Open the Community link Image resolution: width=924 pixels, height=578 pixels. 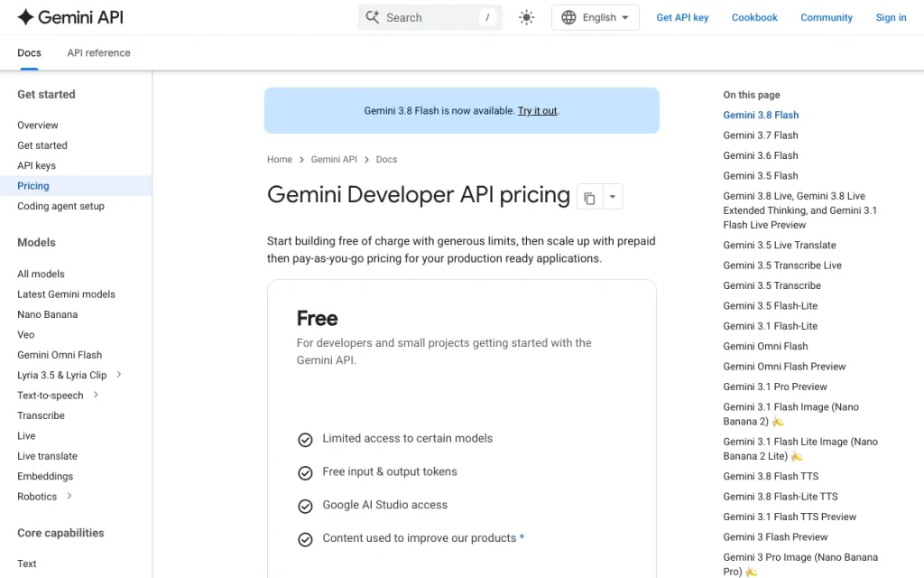tap(827, 17)
